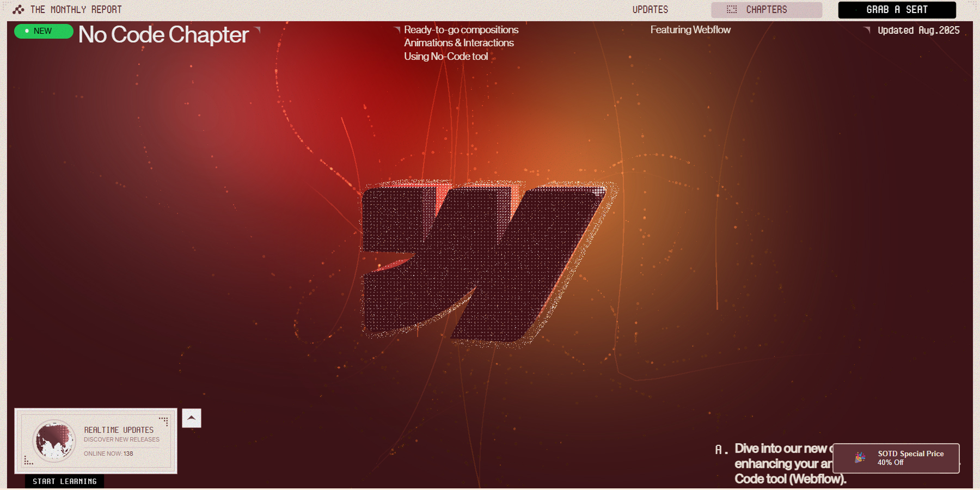Click the green NEW badge
The image size is (980, 490).
point(44,31)
